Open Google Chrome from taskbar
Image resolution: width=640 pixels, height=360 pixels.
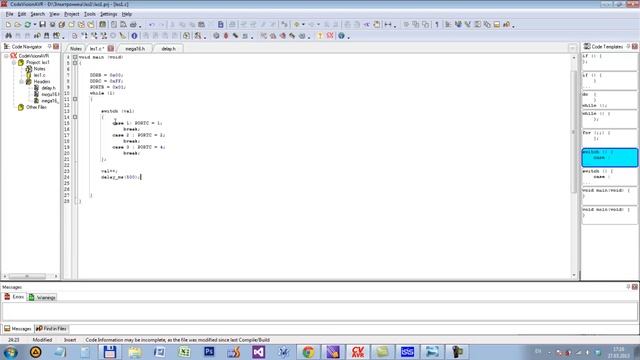pos(308,352)
